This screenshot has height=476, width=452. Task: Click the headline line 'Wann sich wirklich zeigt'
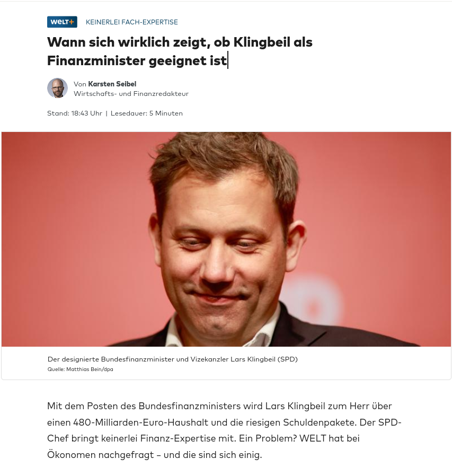(x=129, y=42)
